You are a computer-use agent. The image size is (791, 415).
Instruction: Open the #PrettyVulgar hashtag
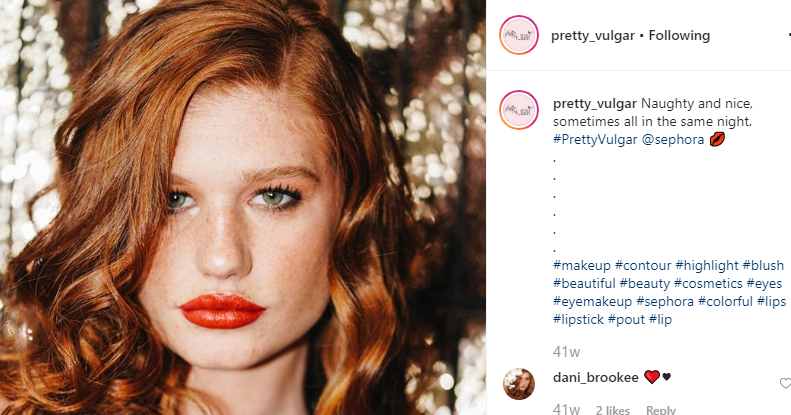point(595,139)
